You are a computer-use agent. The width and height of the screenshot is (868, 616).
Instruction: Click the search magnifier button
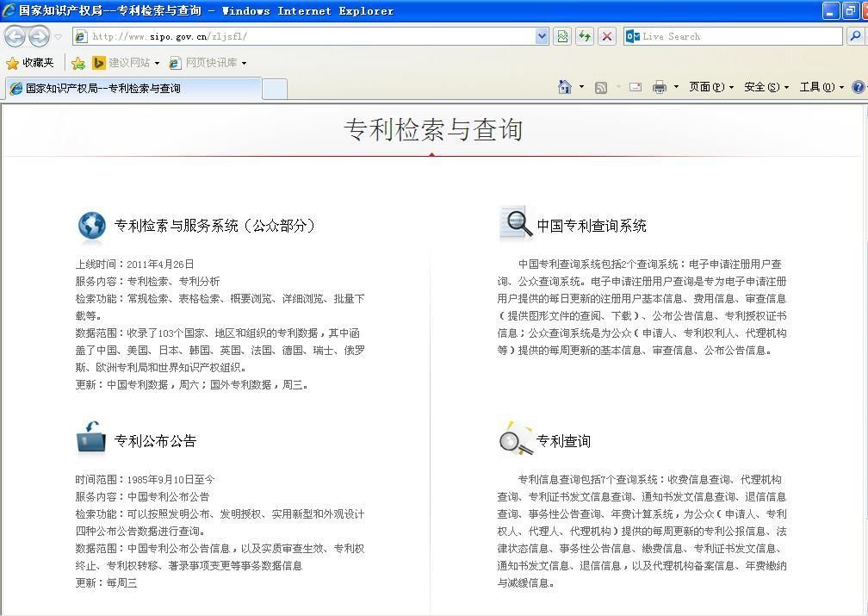coord(856,36)
